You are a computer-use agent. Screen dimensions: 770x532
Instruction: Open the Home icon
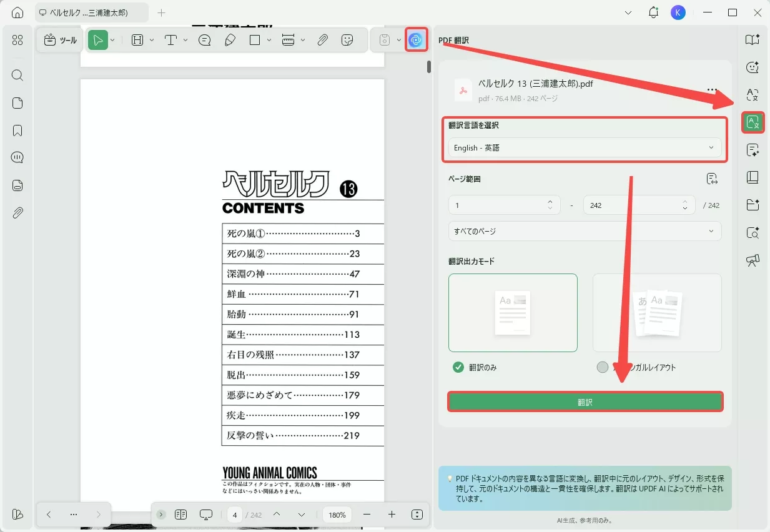coord(17,12)
